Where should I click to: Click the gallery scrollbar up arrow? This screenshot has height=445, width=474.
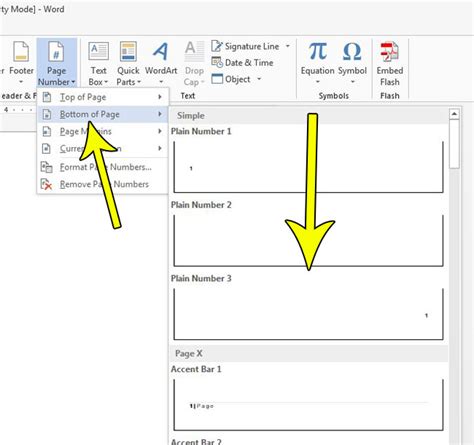(x=454, y=114)
